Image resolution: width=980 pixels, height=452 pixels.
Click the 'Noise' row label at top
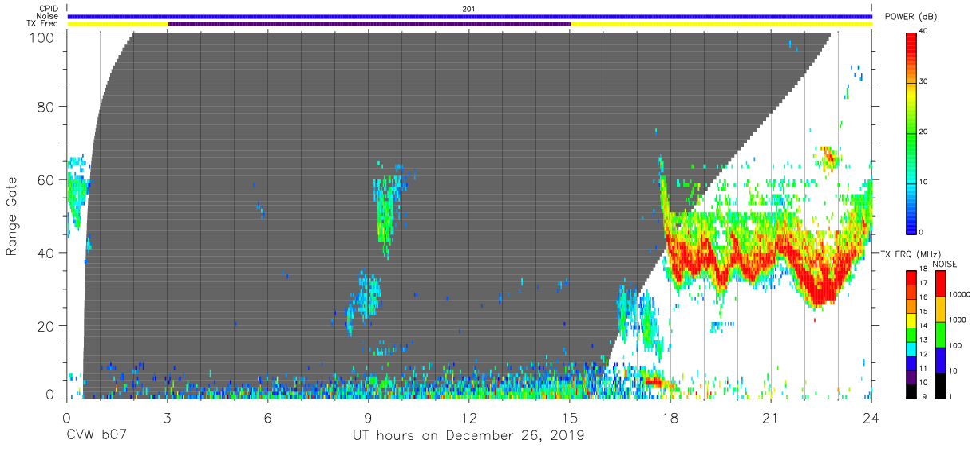click(47, 16)
